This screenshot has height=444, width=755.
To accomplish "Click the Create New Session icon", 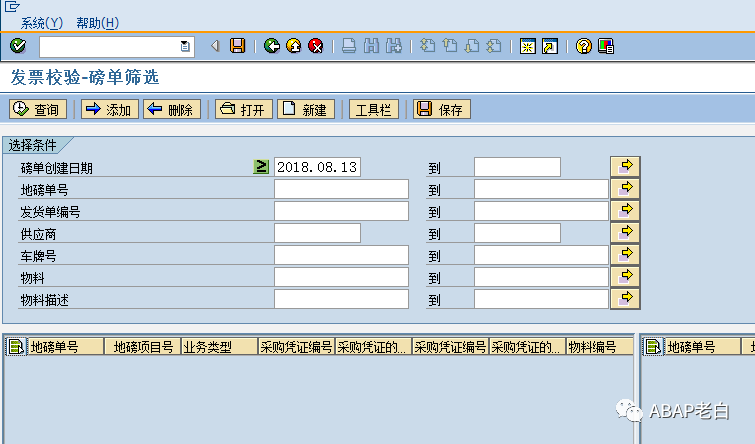I will [528, 46].
